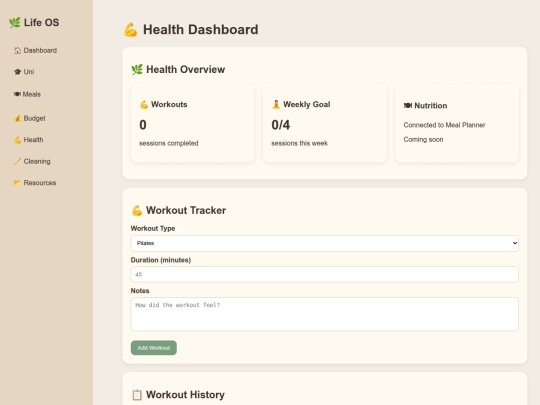This screenshot has width=540, height=405.
Task: Open the Workout Type dropdown showing Pilates
Action: coord(324,243)
